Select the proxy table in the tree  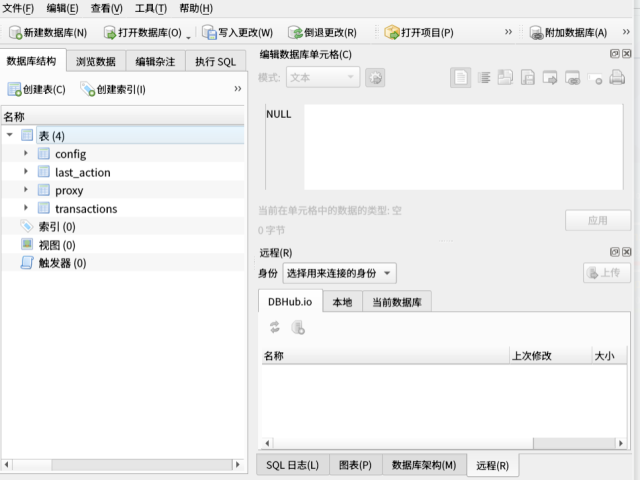pyautogui.click(x=69, y=191)
